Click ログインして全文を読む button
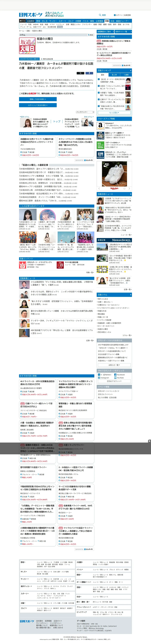The image size is (151, 644). coord(38,105)
